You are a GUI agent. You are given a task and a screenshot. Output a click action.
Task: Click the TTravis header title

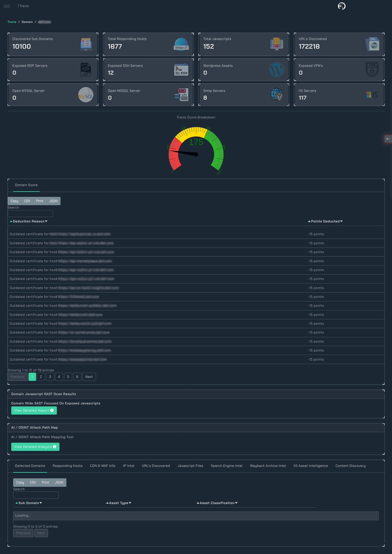coord(23,6)
